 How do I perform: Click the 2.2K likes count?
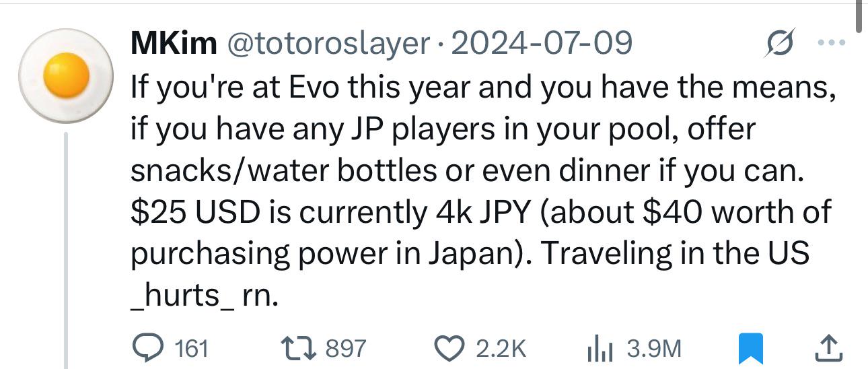point(500,349)
